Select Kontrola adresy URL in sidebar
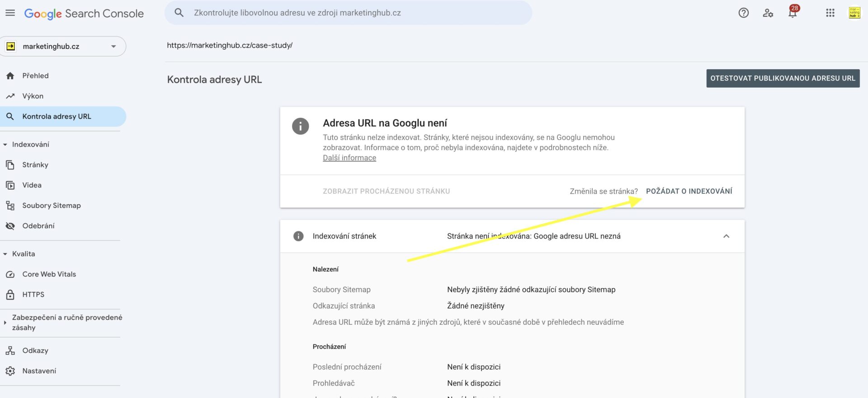Screen dimensions: 868x398 coord(63,117)
